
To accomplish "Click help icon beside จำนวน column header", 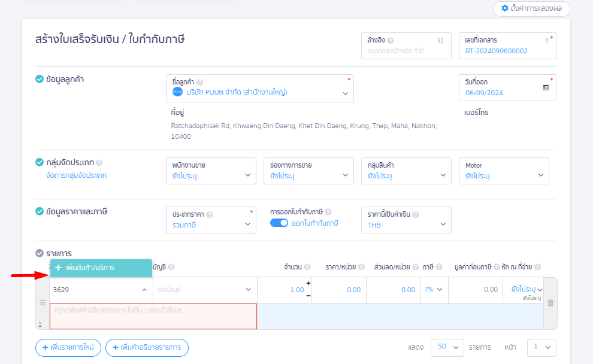I will [307, 267].
